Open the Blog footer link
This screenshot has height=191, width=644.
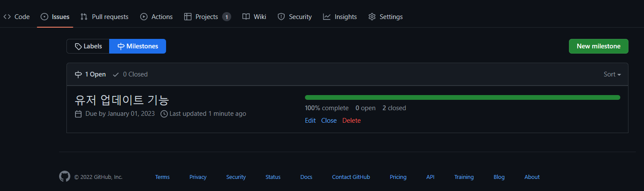499,177
